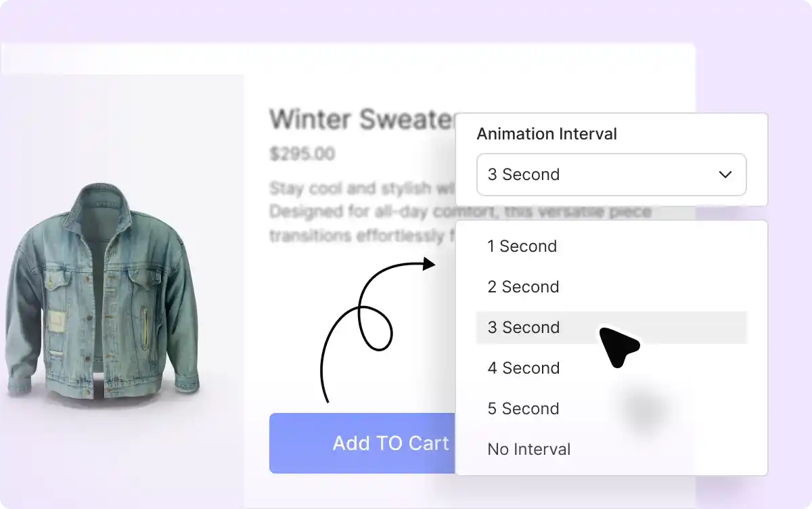Click the Animation Interval label
The image size is (812, 509).
tap(547, 134)
